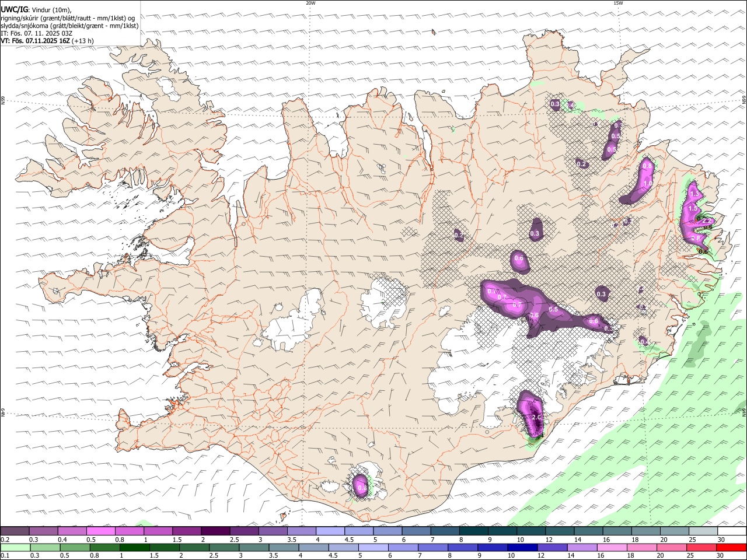This screenshot has width=747, height=560.
Task: Click the '0.2' label on the upper scale
Action: (5, 540)
